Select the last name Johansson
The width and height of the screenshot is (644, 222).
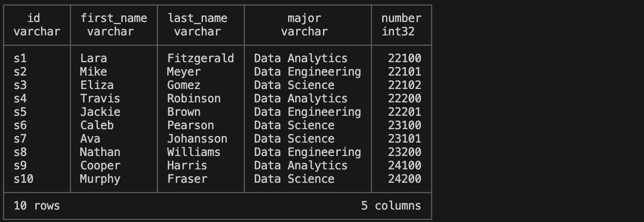tap(197, 139)
